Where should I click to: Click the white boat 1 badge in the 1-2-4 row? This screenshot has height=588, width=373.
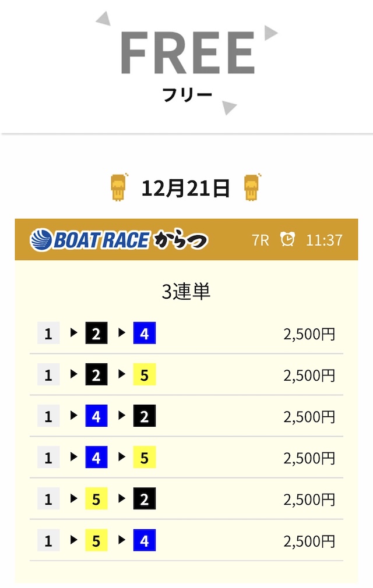[x=48, y=334]
